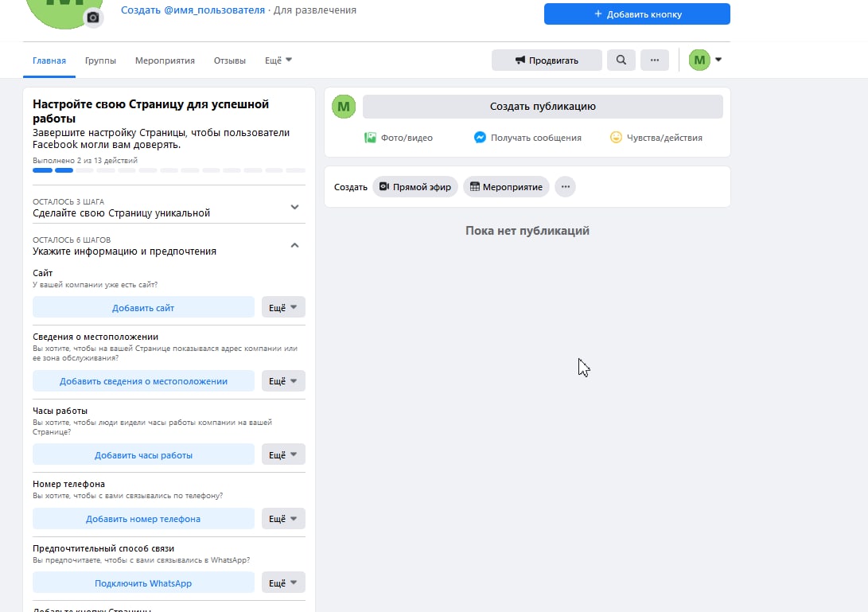Image resolution: width=868 pixels, height=612 pixels.
Task: Click the Для развлечения category text
Action: click(315, 10)
